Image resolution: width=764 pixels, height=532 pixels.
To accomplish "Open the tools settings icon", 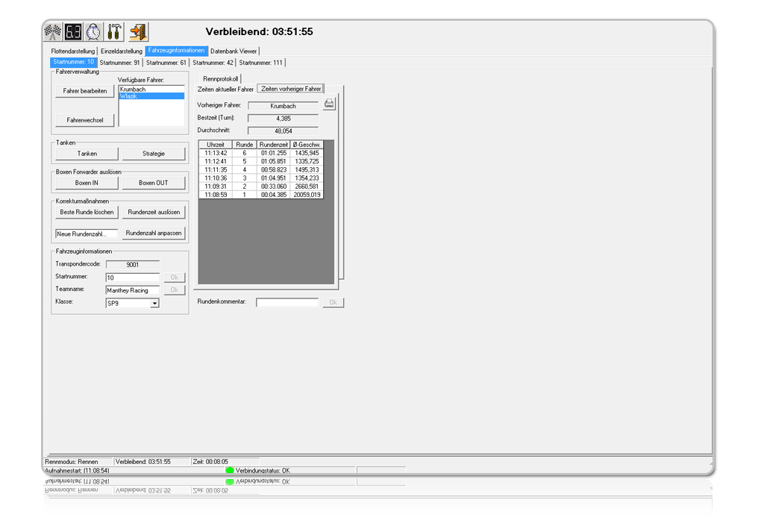I will 114,31.
